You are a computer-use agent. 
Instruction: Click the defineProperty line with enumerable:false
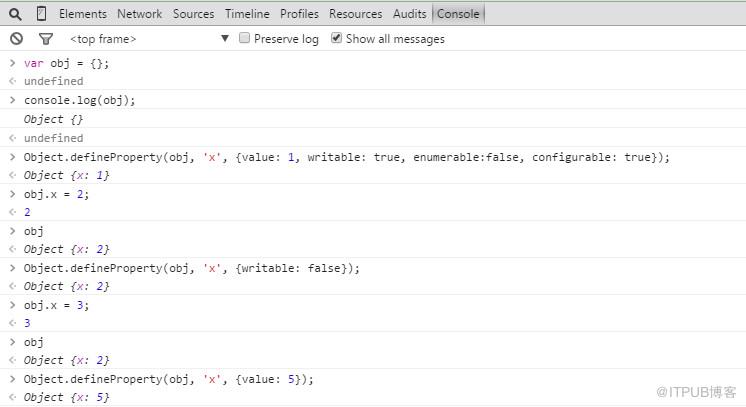coord(347,157)
